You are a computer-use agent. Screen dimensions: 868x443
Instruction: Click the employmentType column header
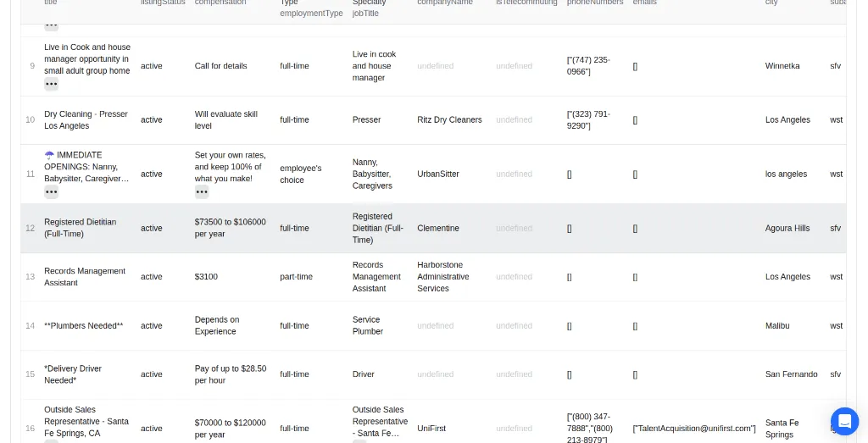(311, 14)
